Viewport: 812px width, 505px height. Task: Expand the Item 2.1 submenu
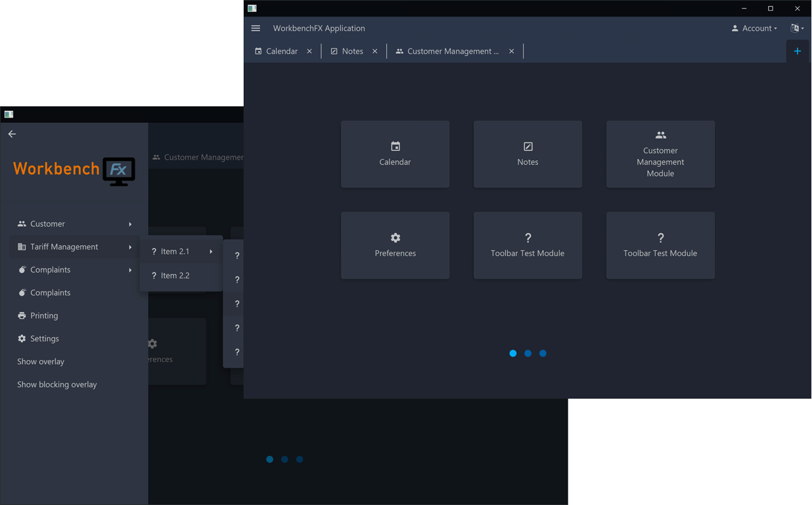point(175,251)
